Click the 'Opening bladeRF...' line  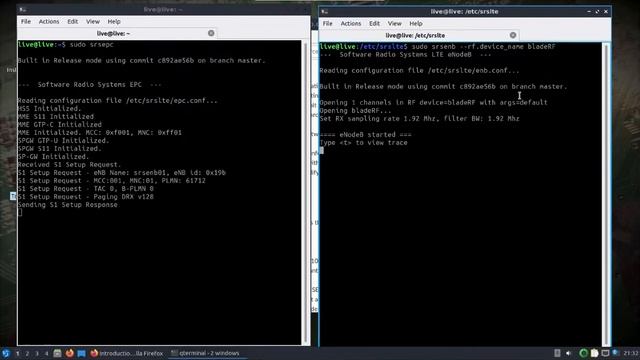pyautogui.click(x=355, y=111)
